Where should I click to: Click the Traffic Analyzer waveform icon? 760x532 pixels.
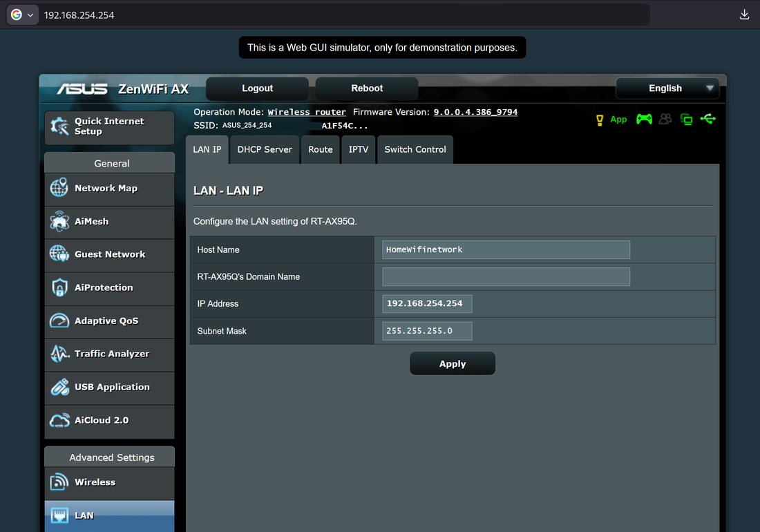tap(59, 354)
